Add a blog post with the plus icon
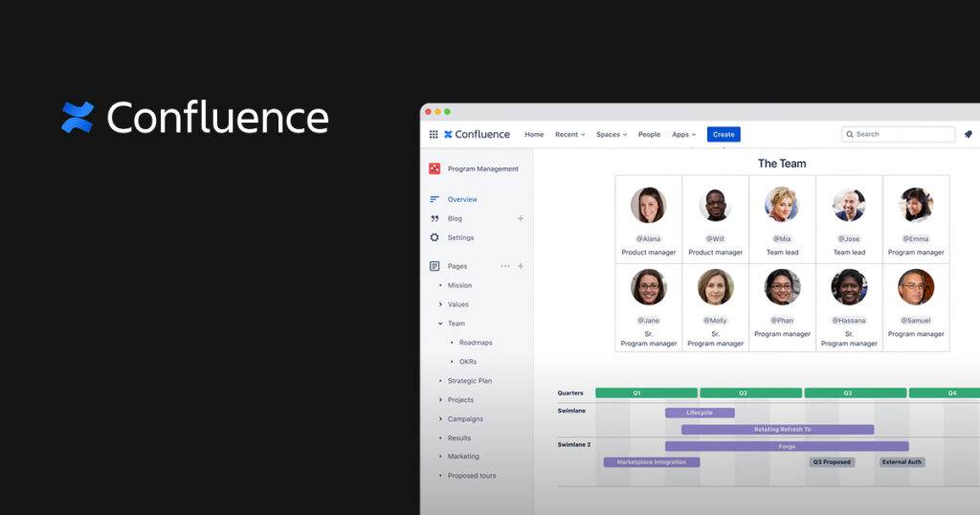Screen dimensions: 980x515 coord(521,219)
